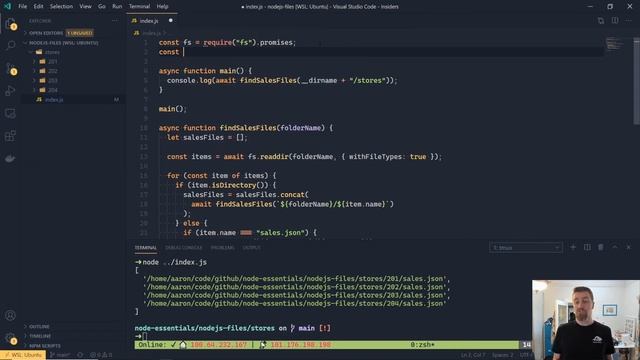Split the editor to the right
The image size is (640, 360).
point(615,20)
